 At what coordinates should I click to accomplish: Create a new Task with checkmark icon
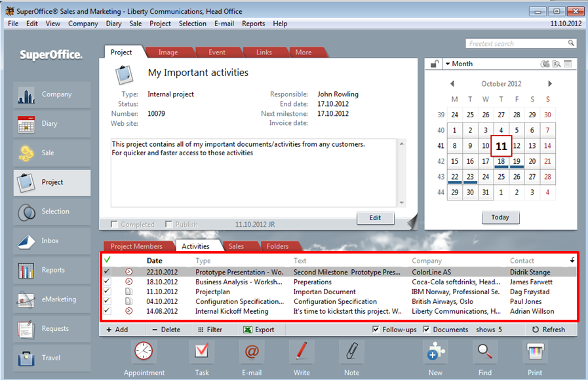(201, 351)
